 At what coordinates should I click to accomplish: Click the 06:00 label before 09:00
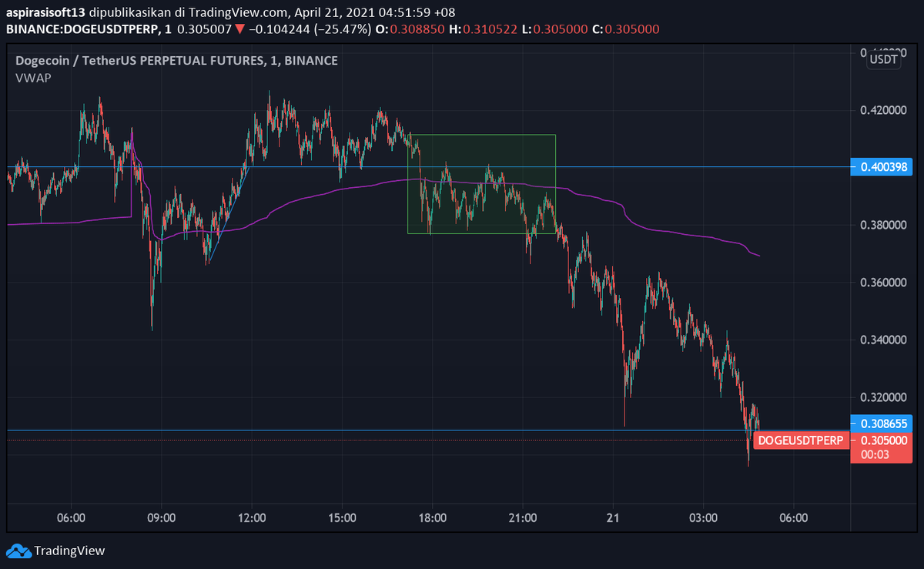(71, 518)
